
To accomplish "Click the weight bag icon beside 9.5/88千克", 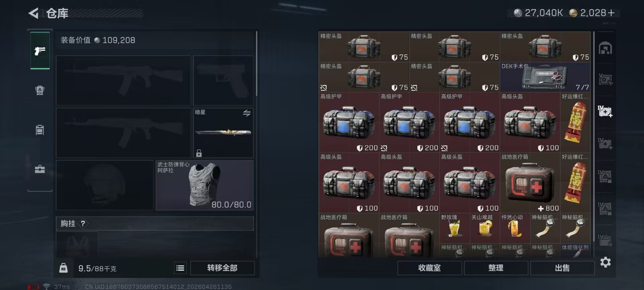I will pyautogui.click(x=63, y=268).
